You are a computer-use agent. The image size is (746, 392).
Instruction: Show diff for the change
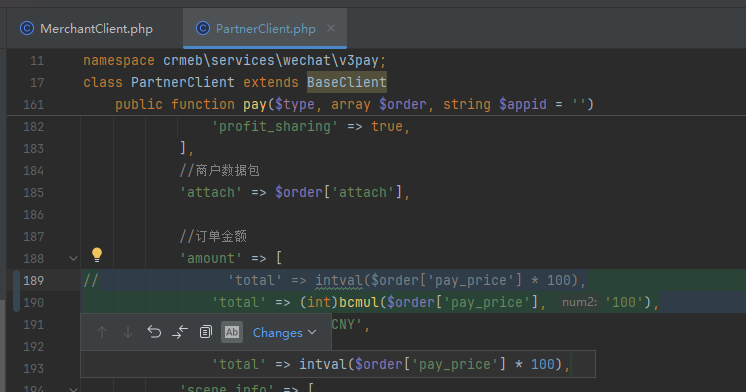(x=180, y=332)
